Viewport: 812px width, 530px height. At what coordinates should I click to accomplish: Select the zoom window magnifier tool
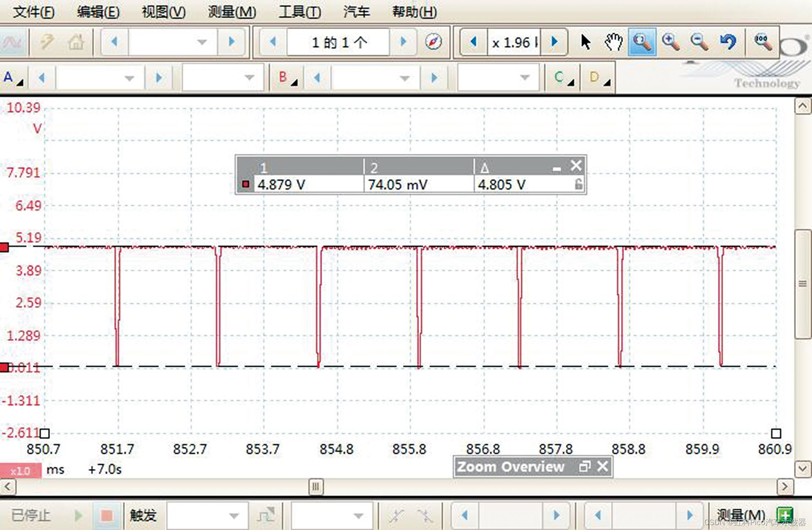pos(642,42)
